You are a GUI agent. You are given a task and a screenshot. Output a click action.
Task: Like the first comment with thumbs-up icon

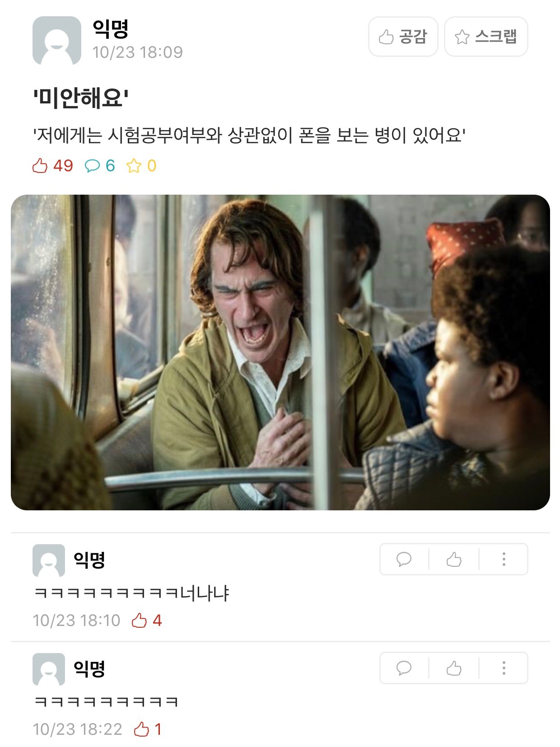pos(454,559)
